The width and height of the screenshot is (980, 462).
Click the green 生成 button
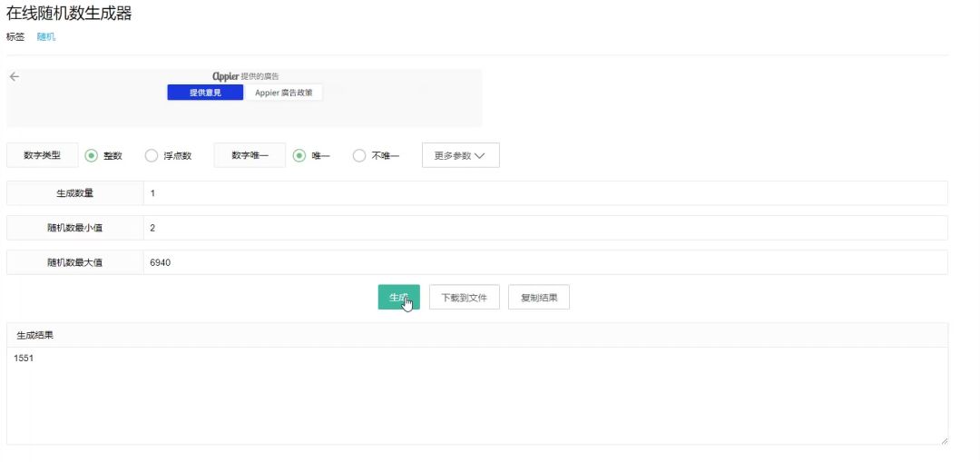(398, 297)
